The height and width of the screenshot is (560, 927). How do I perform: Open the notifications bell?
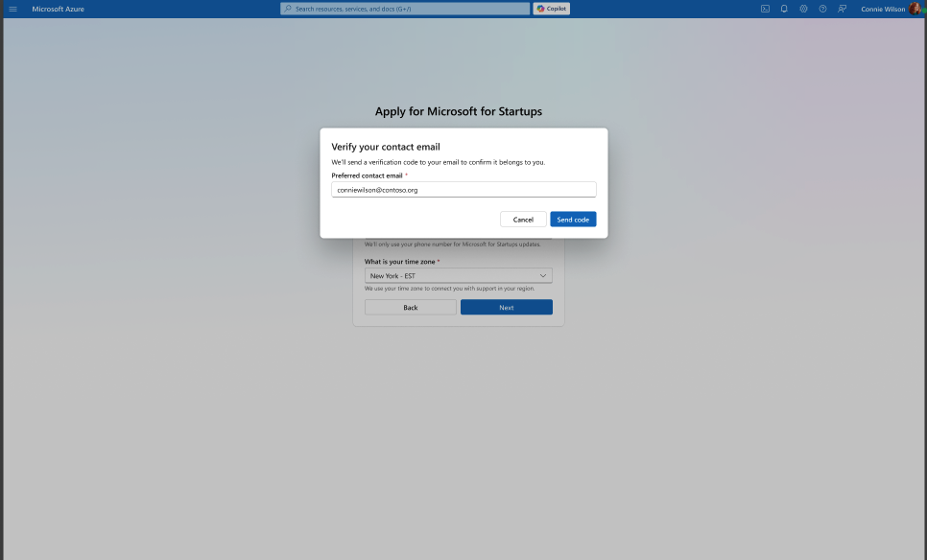[784, 9]
